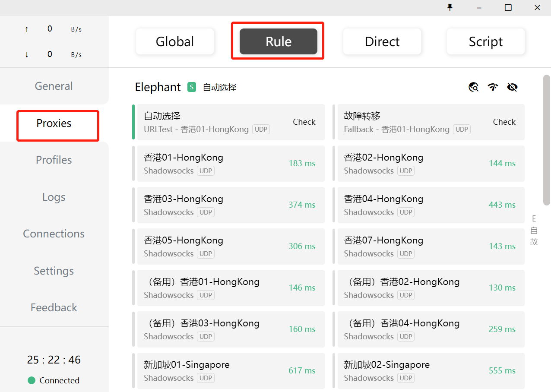The width and height of the screenshot is (551, 392).
Task: Open the Profiles tab
Action: tap(54, 160)
